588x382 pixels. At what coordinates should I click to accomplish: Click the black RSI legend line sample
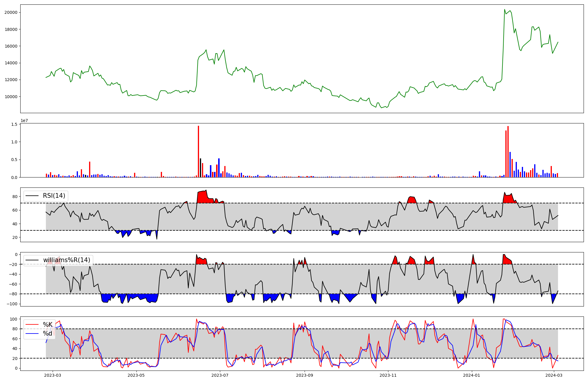click(32, 196)
